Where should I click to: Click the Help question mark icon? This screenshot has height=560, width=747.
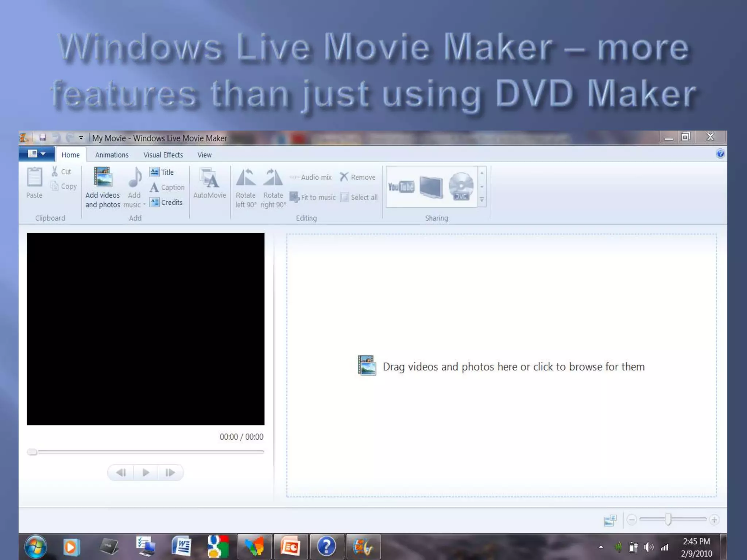point(720,154)
